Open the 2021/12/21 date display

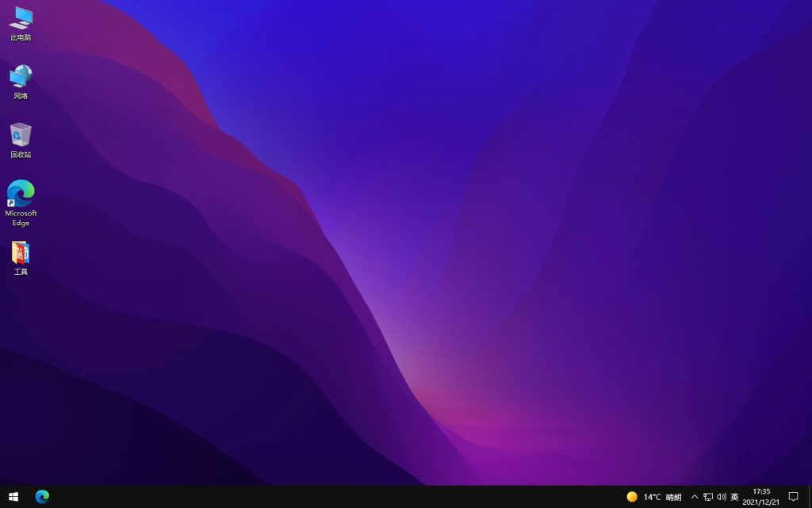click(x=760, y=502)
